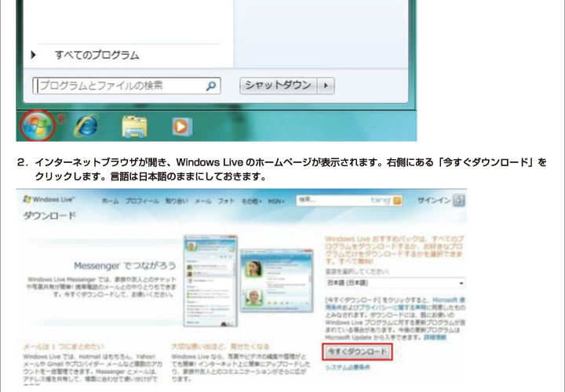Open the フォト menu item

pos(226,201)
